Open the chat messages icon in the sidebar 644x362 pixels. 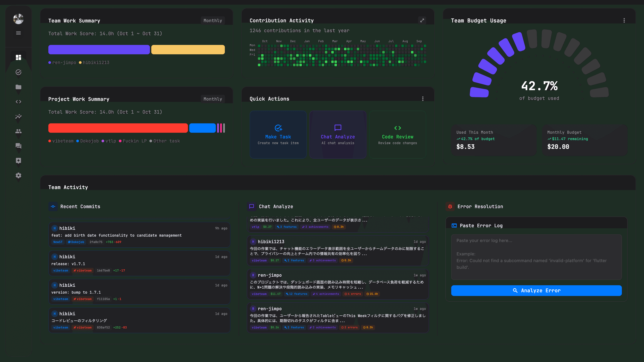pyautogui.click(x=18, y=146)
